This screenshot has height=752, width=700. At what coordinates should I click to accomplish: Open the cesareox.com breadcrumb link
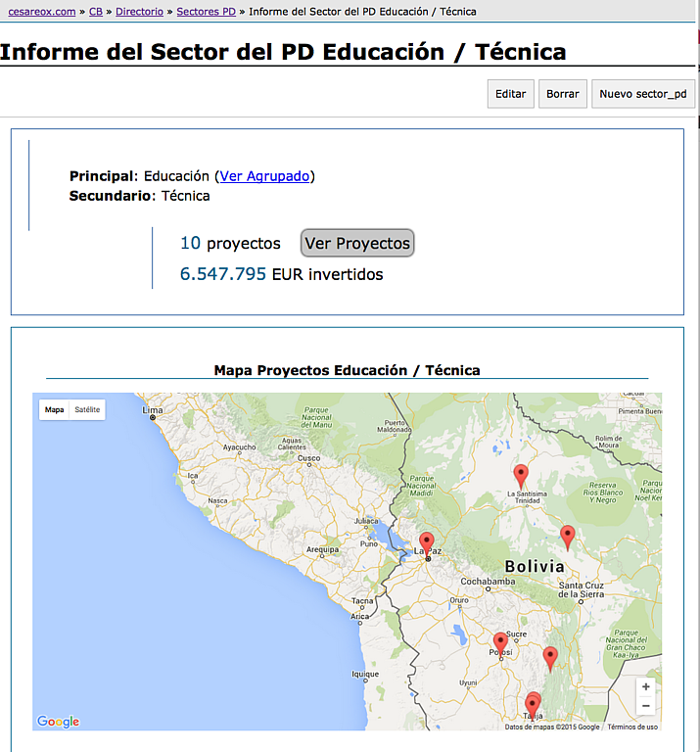pos(42,12)
